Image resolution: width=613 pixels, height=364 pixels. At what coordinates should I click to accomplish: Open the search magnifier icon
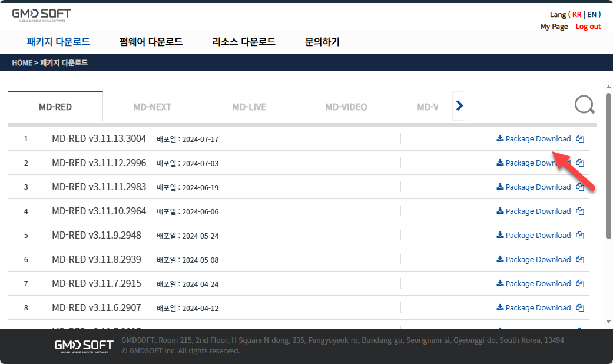pos(585,105)
